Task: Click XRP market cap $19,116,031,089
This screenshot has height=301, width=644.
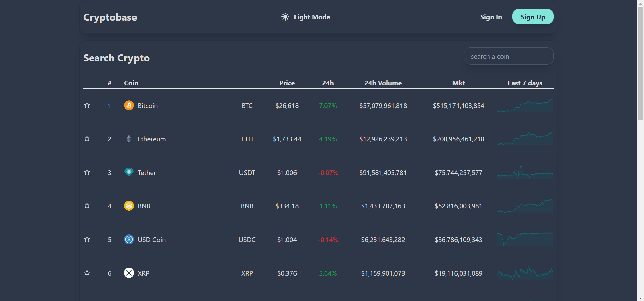Action: [x=459, y=273]
